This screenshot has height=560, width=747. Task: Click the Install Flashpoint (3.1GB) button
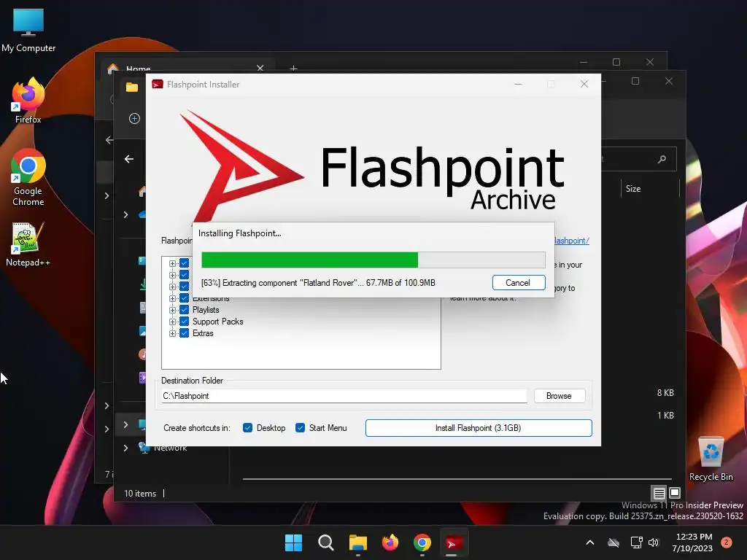click(x=479, y=427)
